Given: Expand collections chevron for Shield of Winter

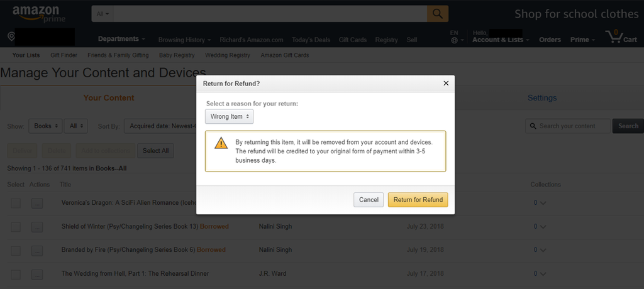Looking at the screenshot, I should point(543,227).
